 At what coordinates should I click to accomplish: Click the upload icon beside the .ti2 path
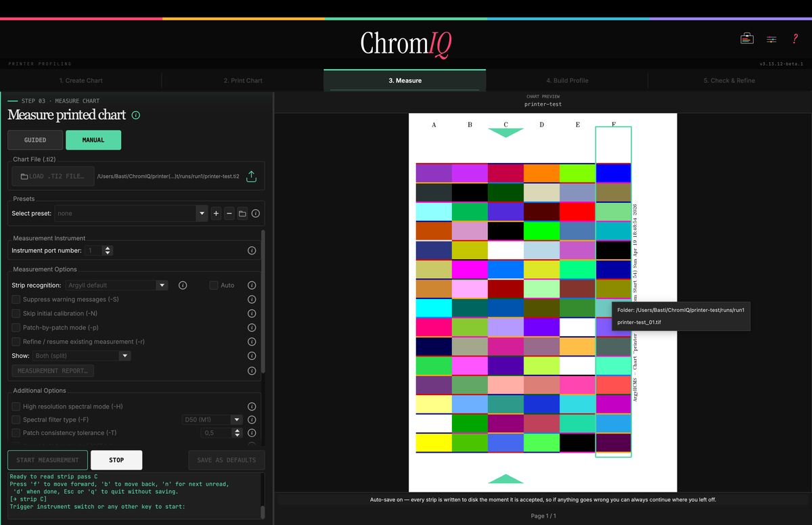tap(251, 177)
